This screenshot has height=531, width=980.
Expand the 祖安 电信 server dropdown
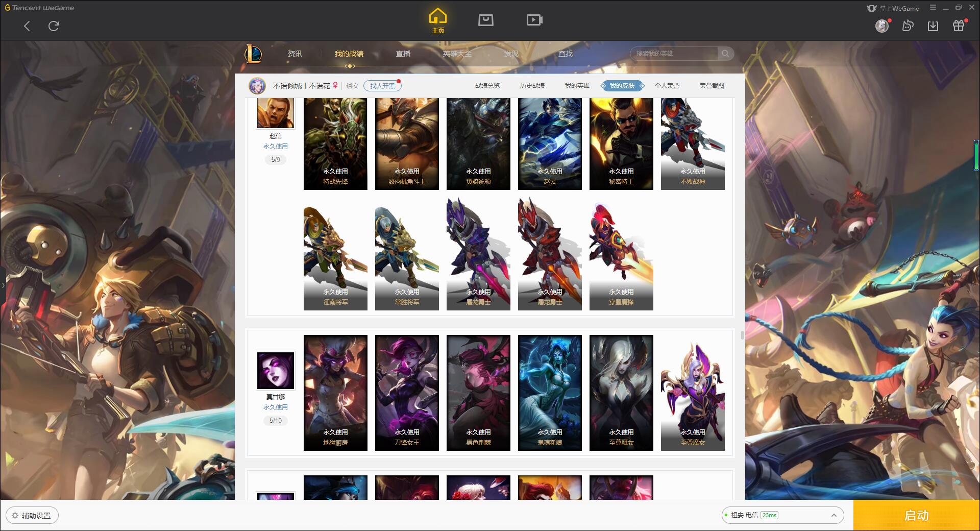point(782,515)
